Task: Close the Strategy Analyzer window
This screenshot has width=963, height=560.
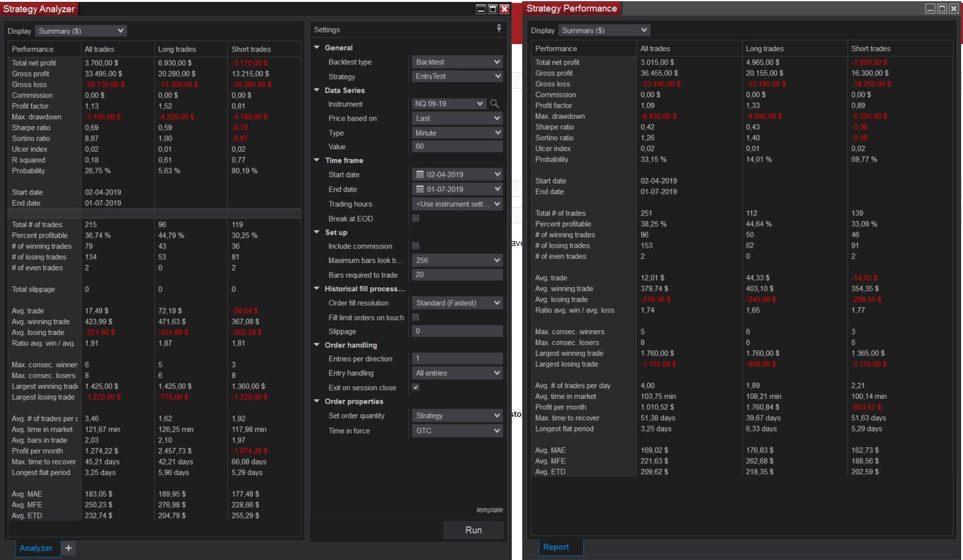Action: (x=504, y=9)
